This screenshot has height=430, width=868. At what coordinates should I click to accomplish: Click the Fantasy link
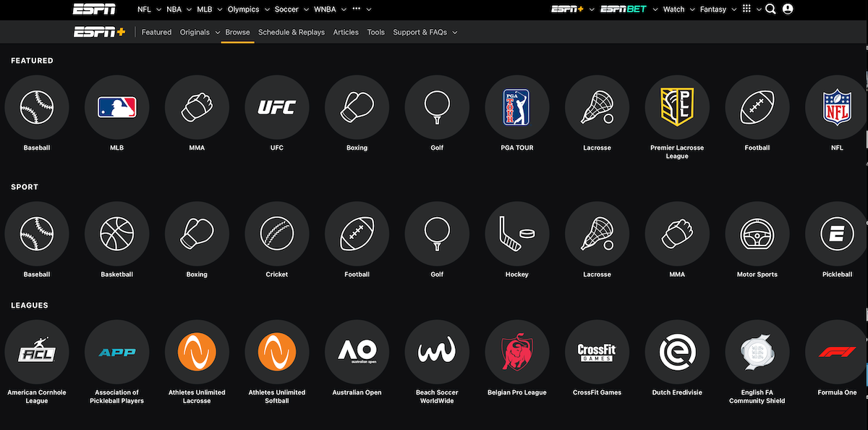coord(713,9)
